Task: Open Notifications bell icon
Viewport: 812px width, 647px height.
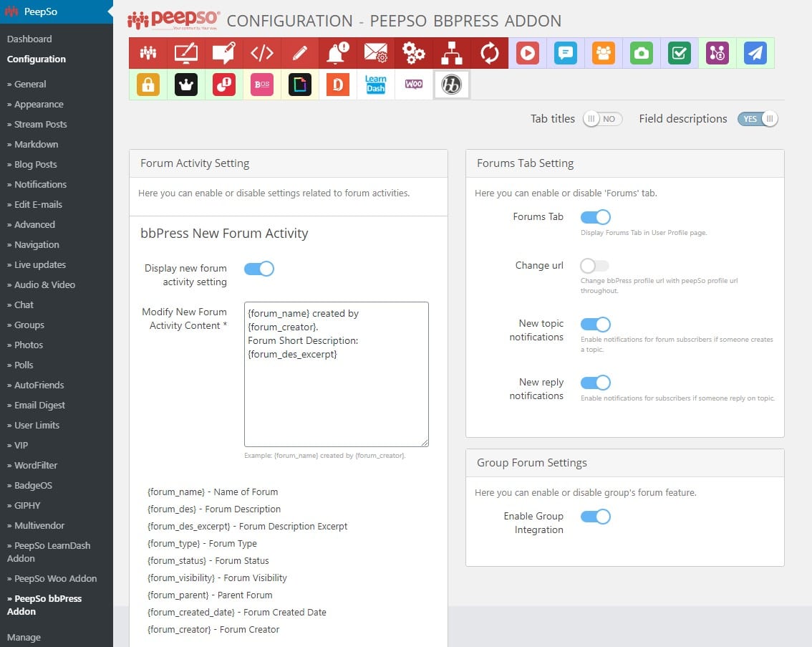Action: point(338,53)
